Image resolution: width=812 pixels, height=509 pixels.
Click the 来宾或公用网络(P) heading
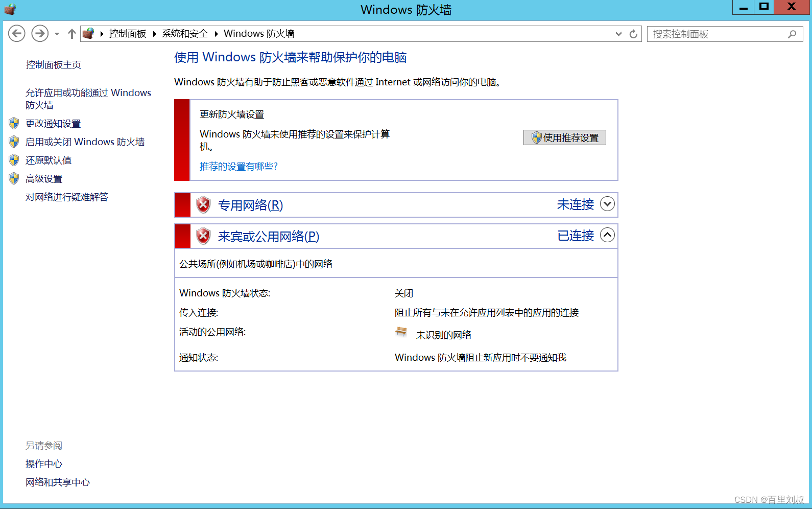pyautogui.click(x=269, y=236)
